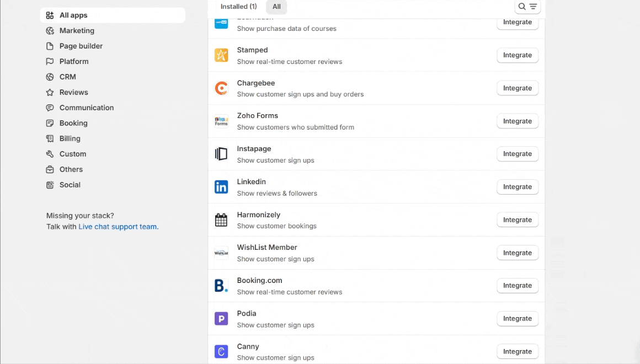Click the Booking sidebar icon

pyautogui.click(x=50, y=123)
